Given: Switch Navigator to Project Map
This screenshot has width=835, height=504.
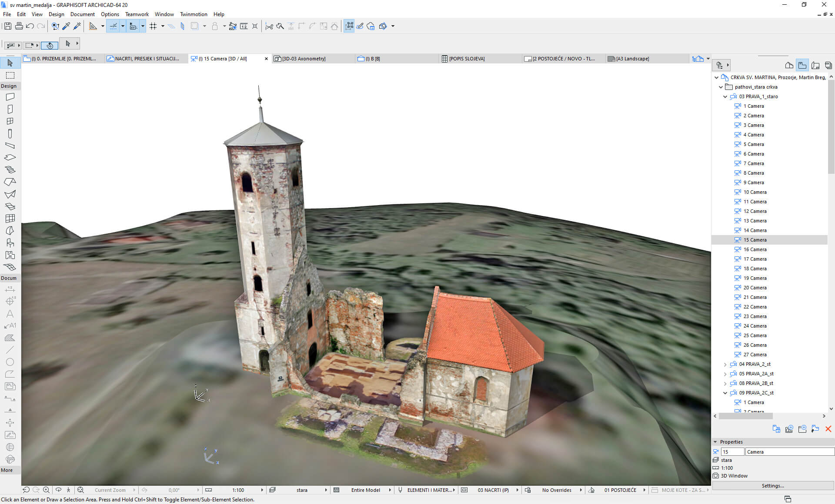Looking at the screenshot, I should 789,65.
